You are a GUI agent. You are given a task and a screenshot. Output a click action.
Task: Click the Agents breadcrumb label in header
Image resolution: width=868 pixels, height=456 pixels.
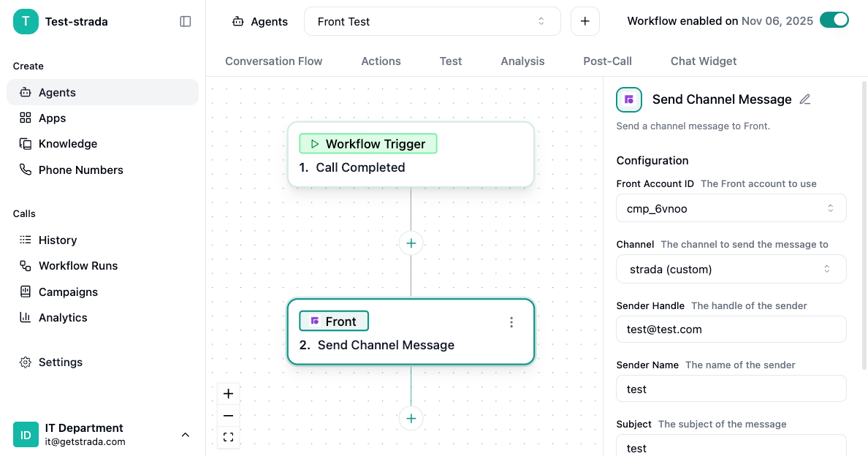[x=269, y=22]
